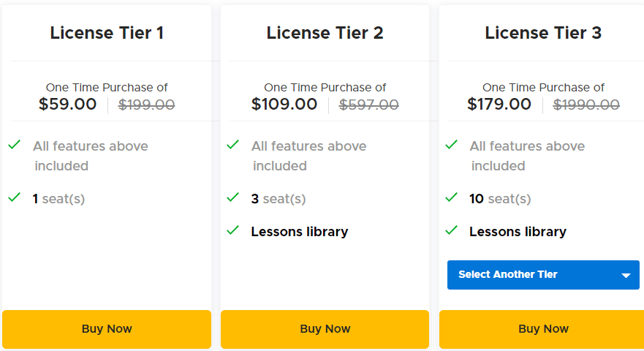Purchase License Tier 3 with Buy Now
This screenshot has width=644, height=351.
pos(543,329)
